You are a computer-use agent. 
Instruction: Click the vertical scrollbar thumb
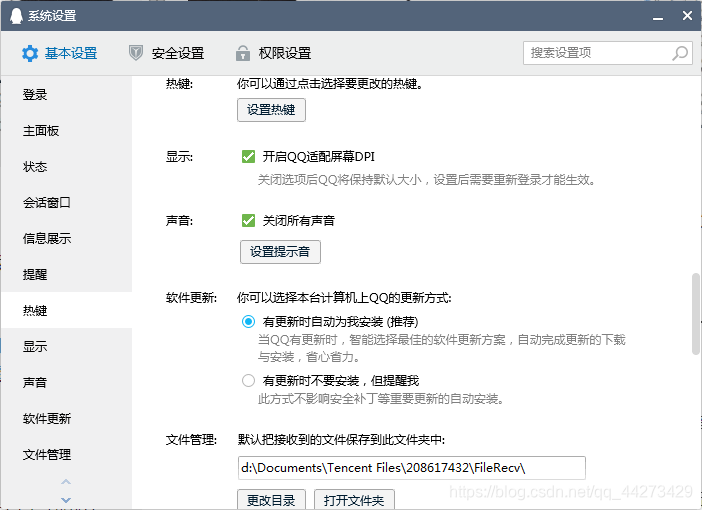(x=696, y=314)
